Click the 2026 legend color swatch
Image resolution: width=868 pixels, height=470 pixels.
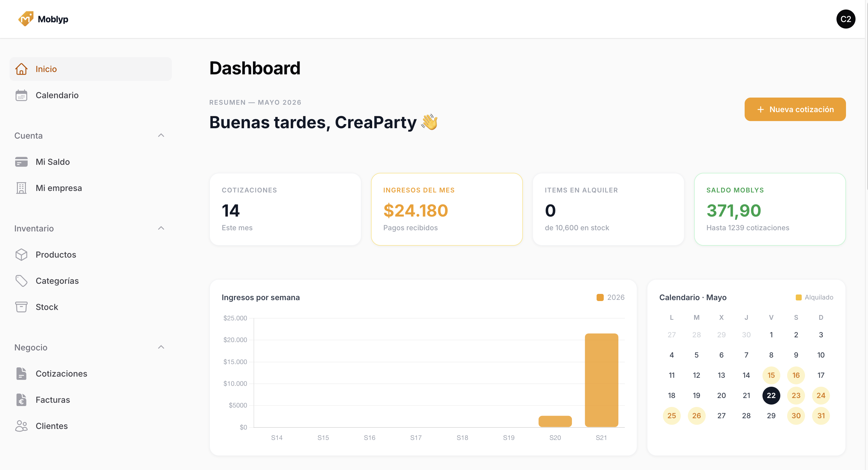coord(600,297)
